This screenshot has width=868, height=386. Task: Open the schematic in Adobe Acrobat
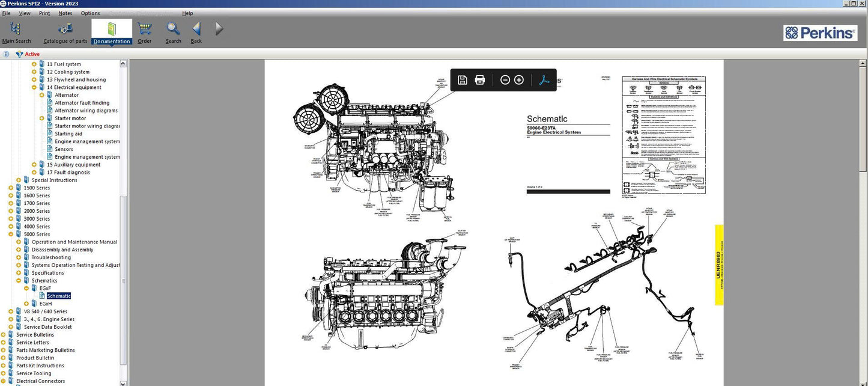pyautogui.click(x=544, y=79)
